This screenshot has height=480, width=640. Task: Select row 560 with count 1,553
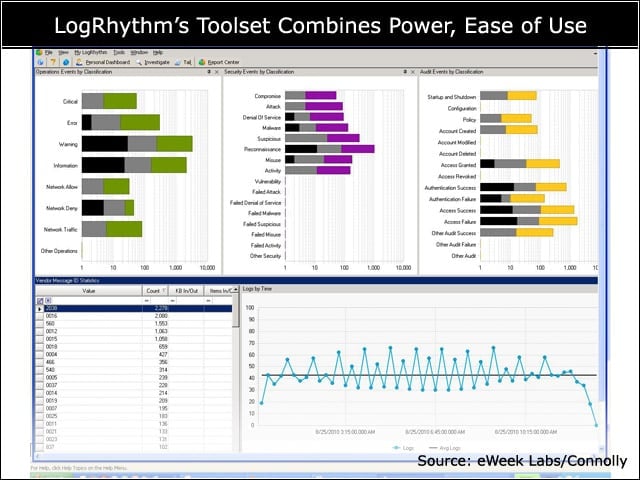pos(134,323)
